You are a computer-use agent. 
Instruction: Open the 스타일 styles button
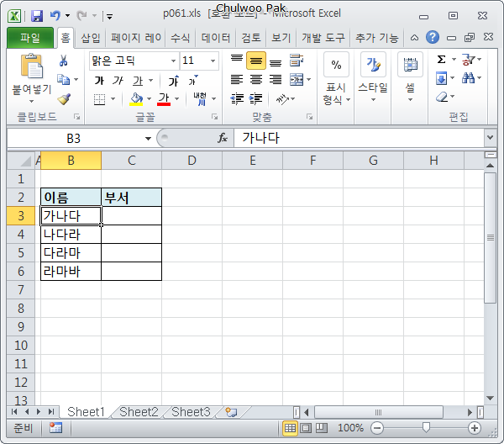coord(373,78)
